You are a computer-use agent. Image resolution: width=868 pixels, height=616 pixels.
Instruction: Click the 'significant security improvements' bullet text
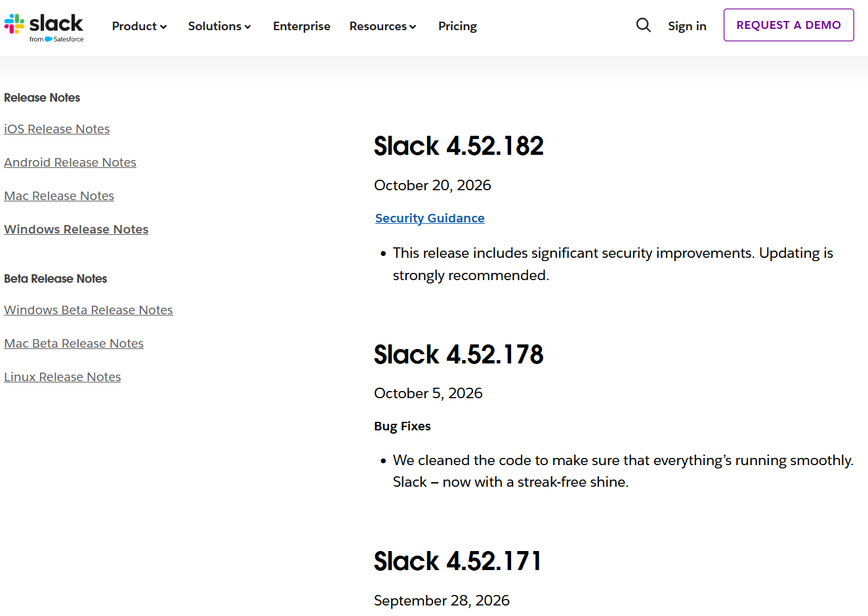pos(613,264)
